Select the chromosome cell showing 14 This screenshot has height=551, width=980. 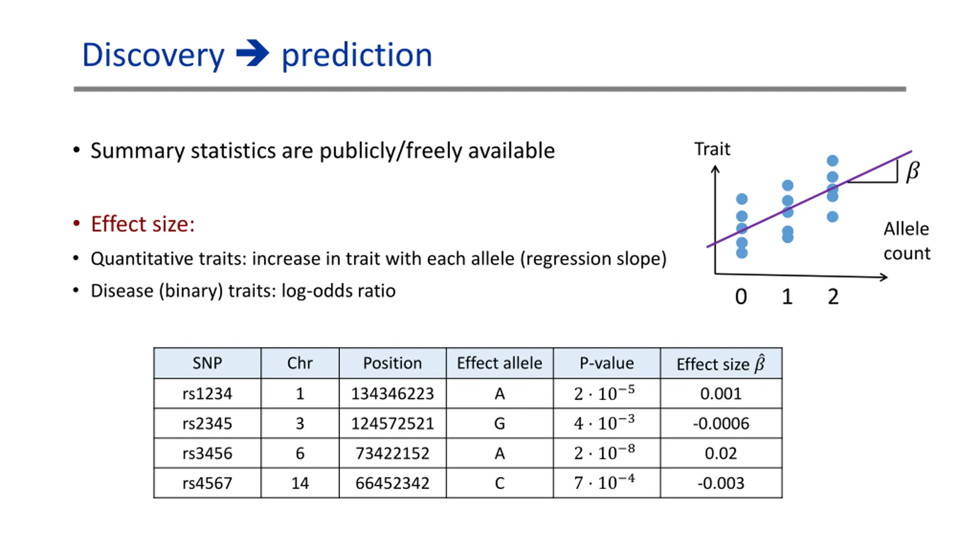pyautogui.click(x=300, y=483)
